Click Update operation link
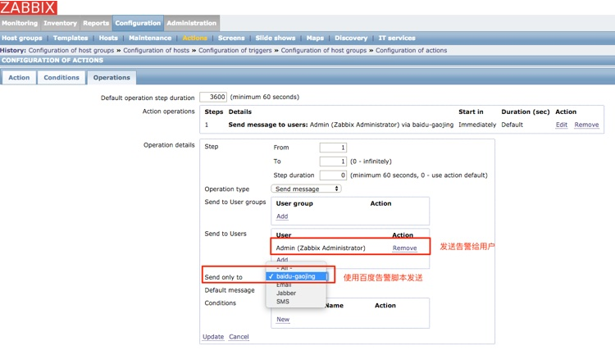Screen dimensions: 615x364 [x=213, y=337]
